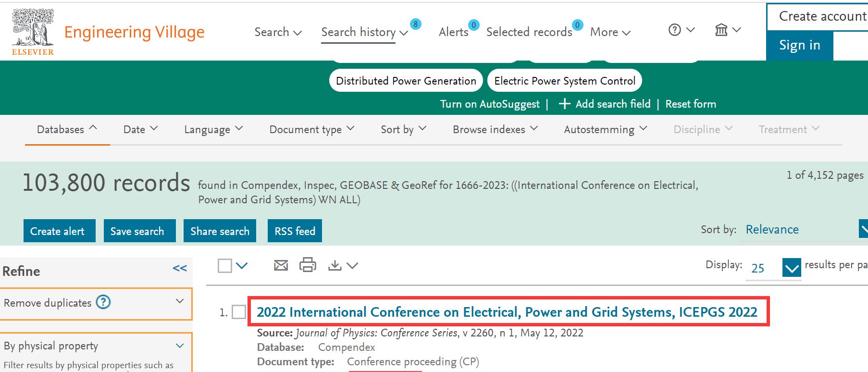Select Distributed Power Generation suggestion
The image size is (868, 372).
pyautogui.click(x=406, y=80)
